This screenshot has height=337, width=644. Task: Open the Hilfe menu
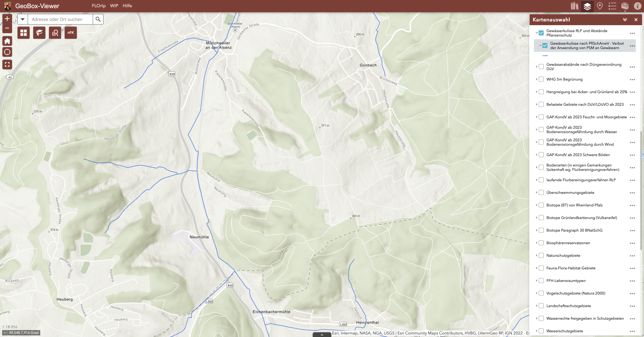127,6
